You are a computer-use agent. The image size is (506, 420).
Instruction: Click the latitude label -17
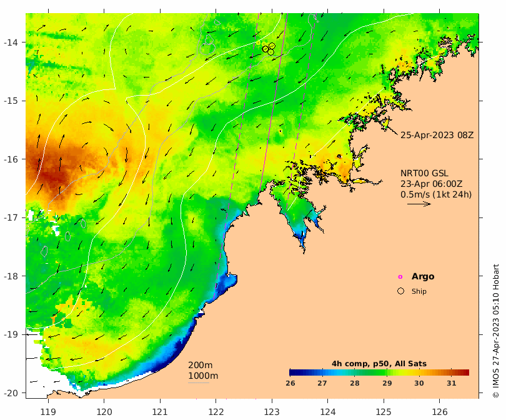tap(11, 217)
